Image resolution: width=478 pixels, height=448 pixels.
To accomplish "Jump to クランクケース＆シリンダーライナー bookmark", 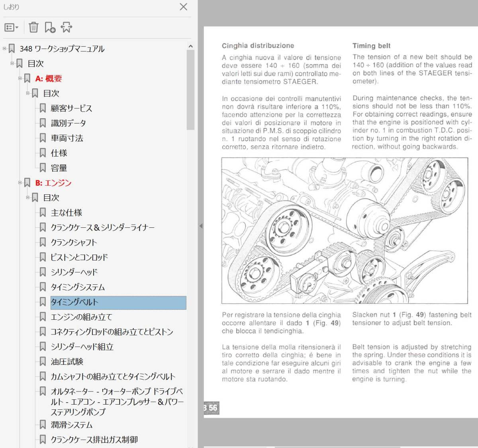I will 102,227.
